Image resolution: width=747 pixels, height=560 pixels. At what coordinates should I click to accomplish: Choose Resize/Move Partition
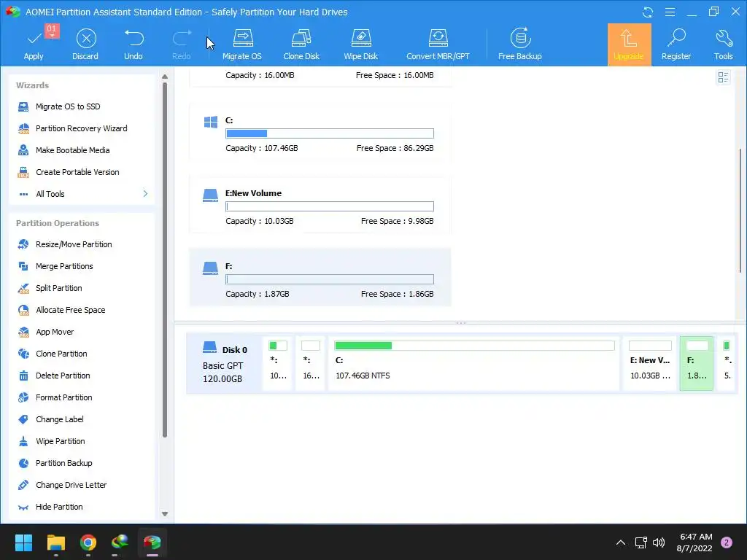pos(74,244)
